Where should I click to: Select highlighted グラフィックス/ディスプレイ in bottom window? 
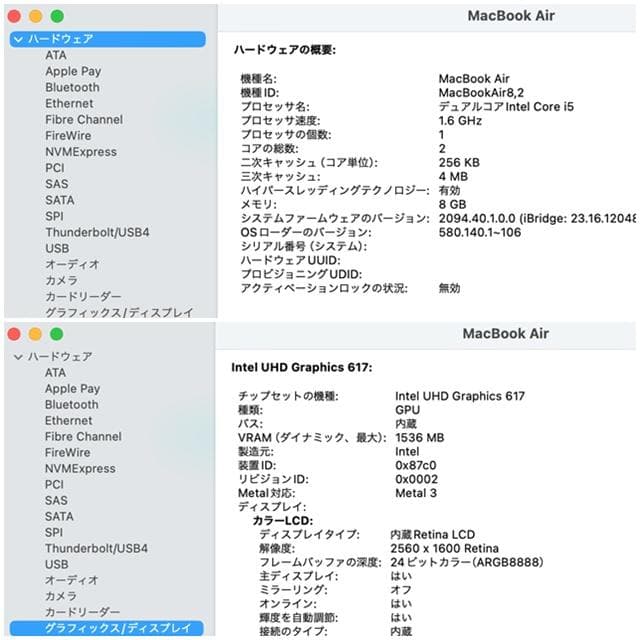(107, 628)
